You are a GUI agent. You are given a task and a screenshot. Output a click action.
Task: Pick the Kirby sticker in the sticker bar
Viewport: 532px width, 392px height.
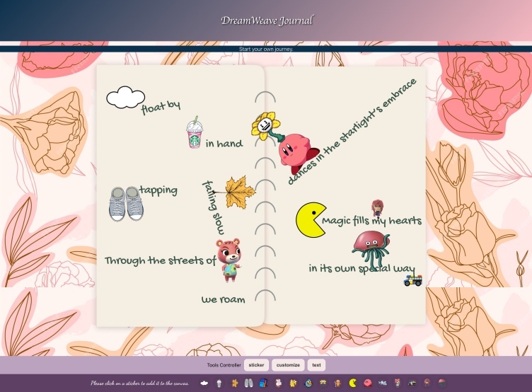click(367, 384)
